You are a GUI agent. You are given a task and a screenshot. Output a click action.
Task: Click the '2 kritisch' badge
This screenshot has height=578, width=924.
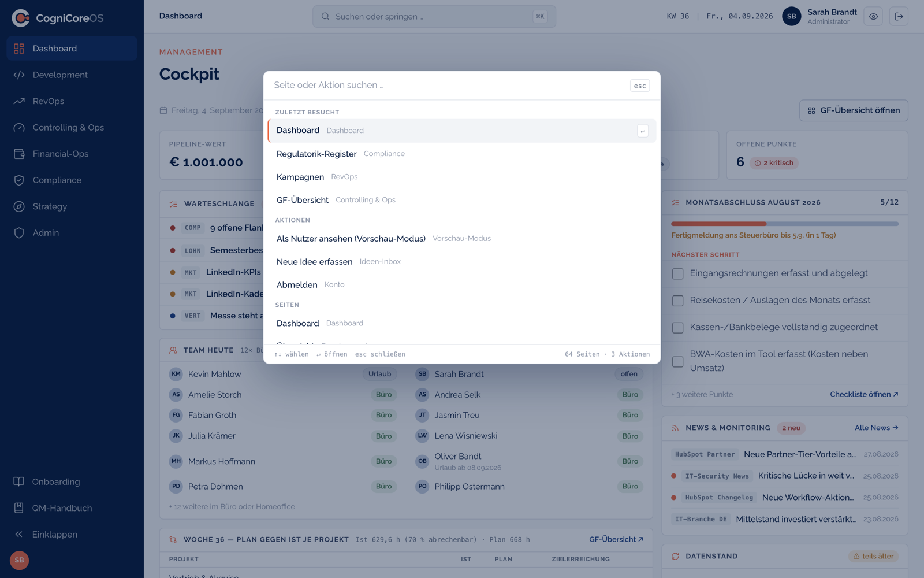(x=774, y=163)
